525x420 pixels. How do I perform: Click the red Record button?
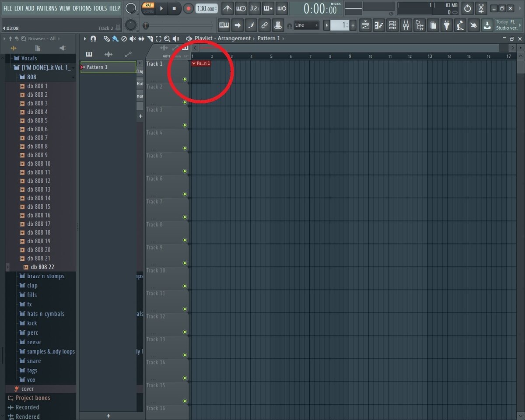188,8
